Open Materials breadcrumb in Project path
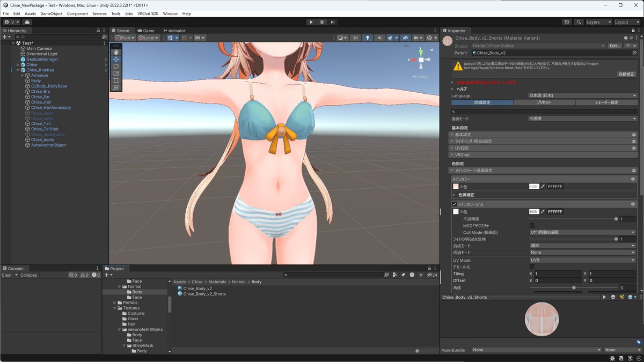 [217, 282]
